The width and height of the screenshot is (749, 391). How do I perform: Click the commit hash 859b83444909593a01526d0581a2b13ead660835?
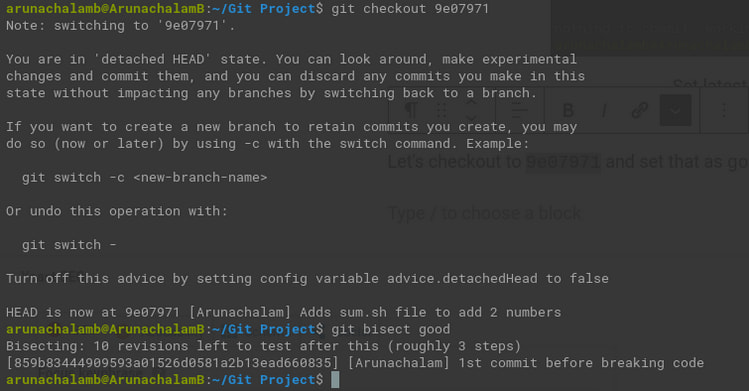click(x=172, y=363)
